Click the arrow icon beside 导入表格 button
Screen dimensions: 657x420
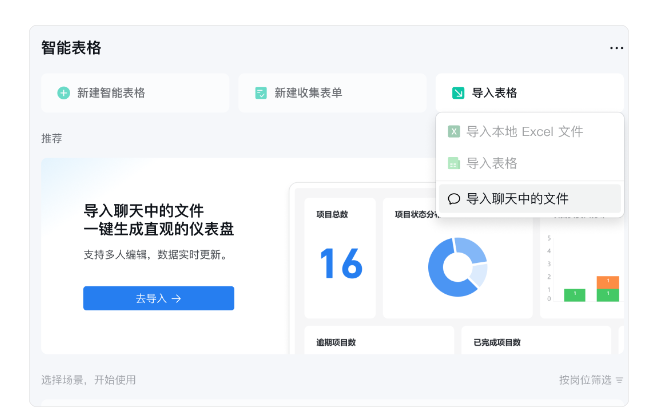coord(458,93)
